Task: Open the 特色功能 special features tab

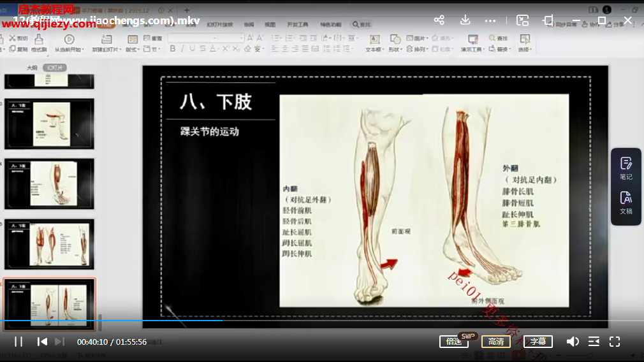Action: [331, 25]
